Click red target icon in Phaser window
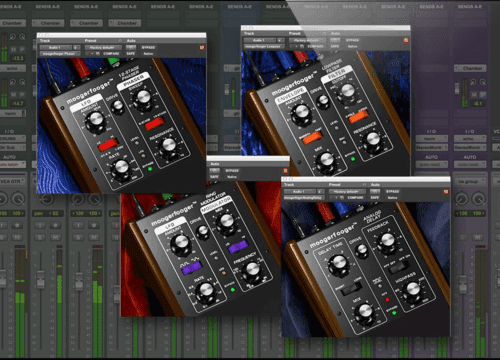This screenshot has height=360, width=500. pos(202,48)
